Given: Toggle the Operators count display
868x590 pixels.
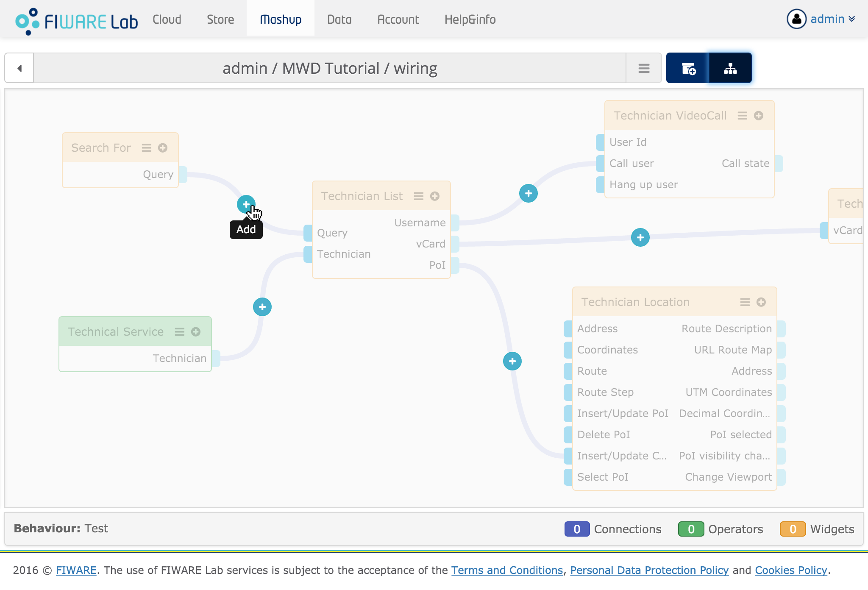Looking at the screenshot, I should point(691,528).
